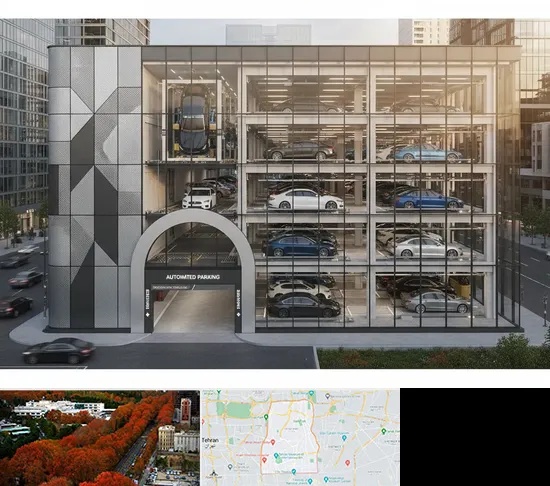Click the teal pin on the district's lower border
This screenshot has width=550, height=486.
[294, 472]
